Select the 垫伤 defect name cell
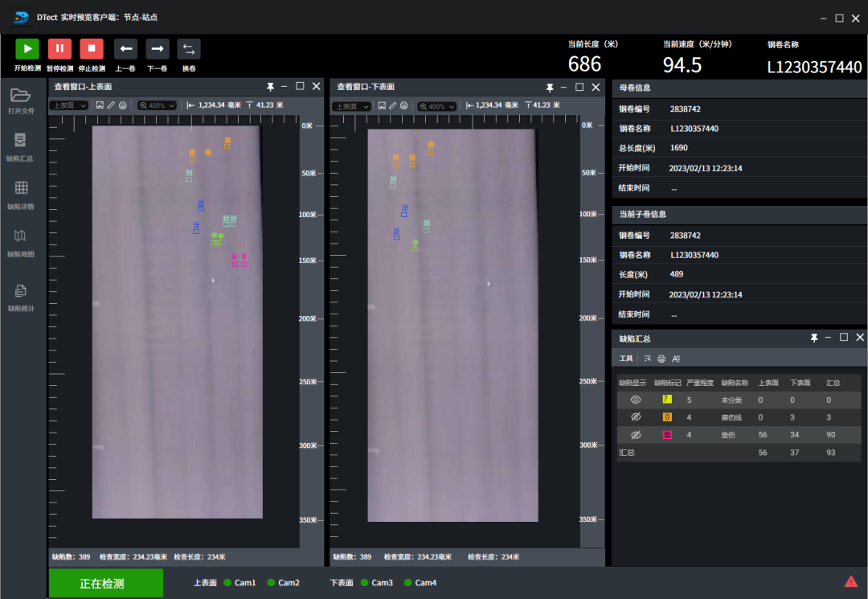Viewport: 868px width, 599px height. (x=728, y=435)
